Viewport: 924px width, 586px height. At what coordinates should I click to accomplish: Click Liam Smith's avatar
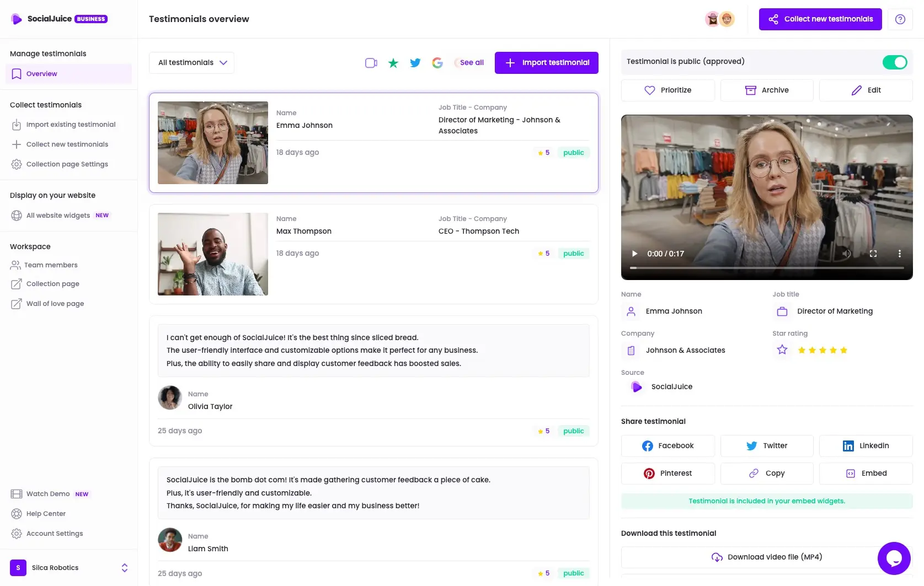(170, 540)
